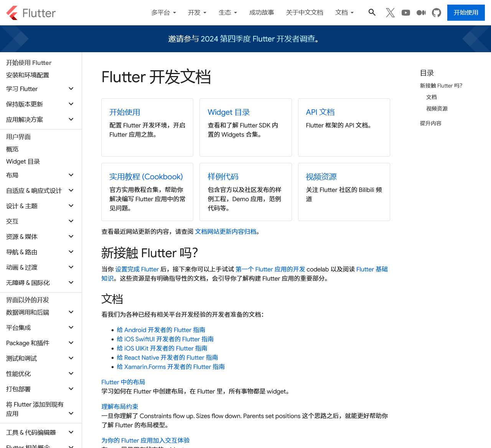The width and height of the screenshot is (491, 448).
Task: Open 给 React Native 开发者的 Flutter 指南
Action: click(x=167, y=357)
